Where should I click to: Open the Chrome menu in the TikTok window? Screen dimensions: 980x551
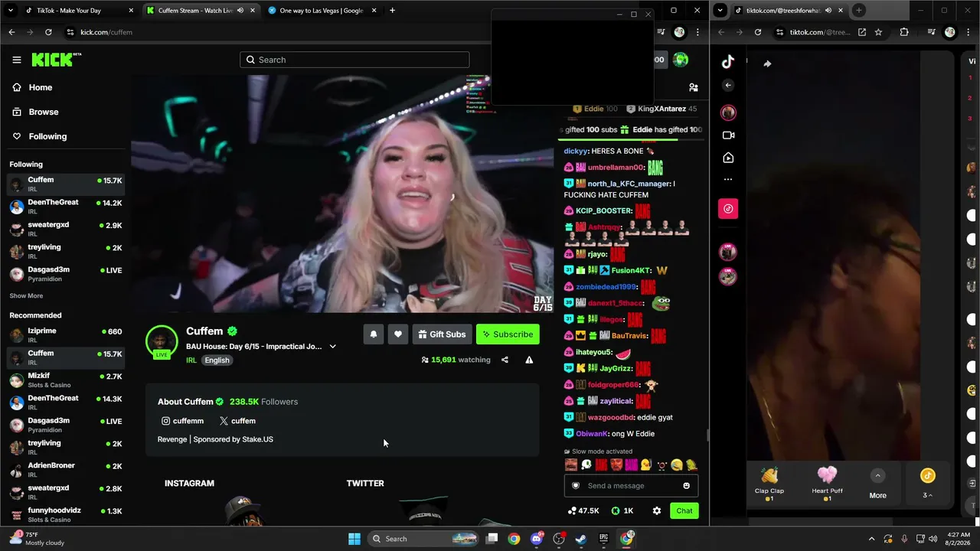click(969, 32)
